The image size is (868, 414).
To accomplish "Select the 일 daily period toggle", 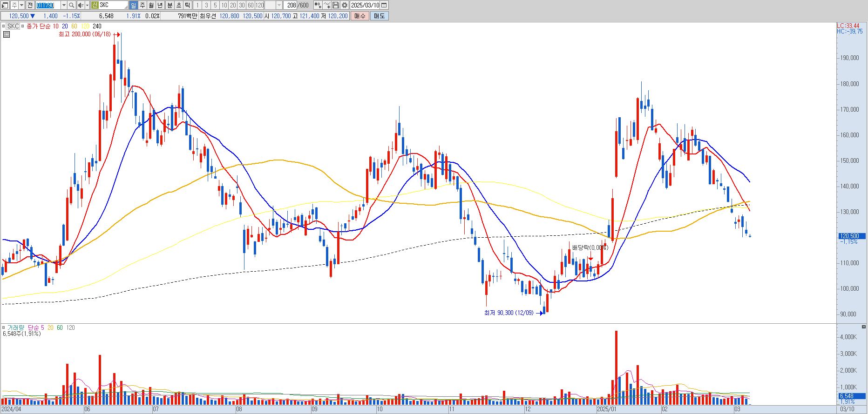I will click(133, 5).
